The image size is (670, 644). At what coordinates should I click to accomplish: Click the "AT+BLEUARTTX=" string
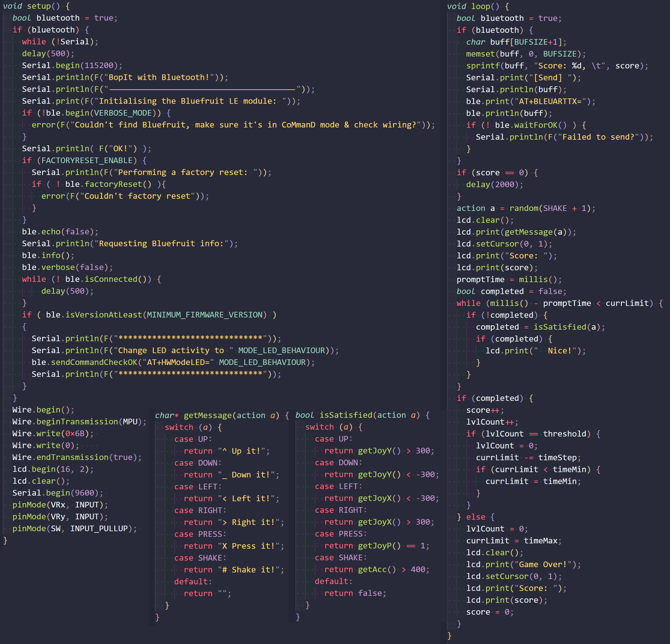click(x=550, y=101)
